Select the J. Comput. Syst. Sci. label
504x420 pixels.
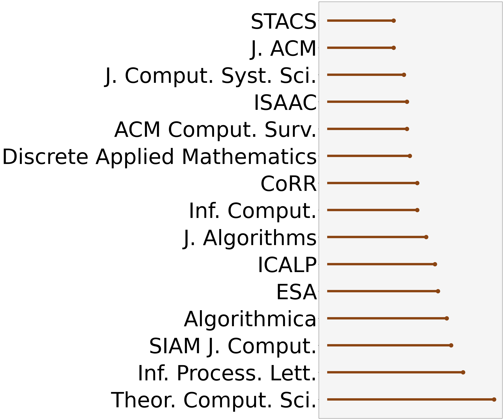[211, 76]
